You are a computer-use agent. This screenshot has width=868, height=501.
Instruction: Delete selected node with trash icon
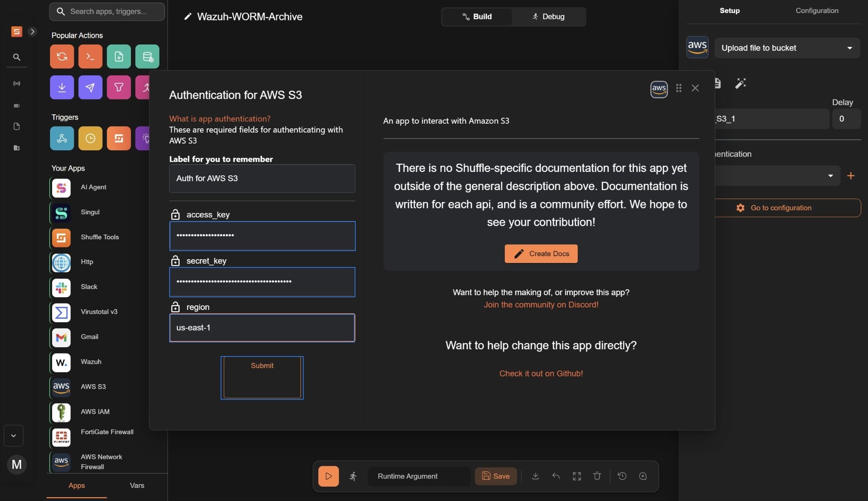(597, 476)
